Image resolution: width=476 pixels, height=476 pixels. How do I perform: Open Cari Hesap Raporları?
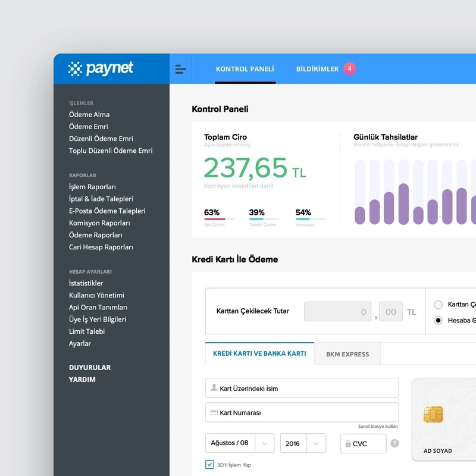coord(101,247)
